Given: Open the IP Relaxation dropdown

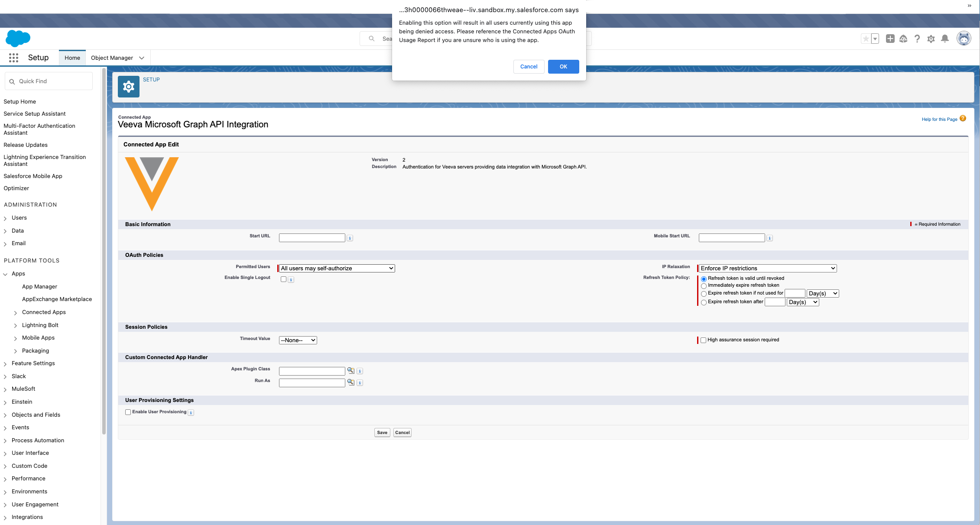Looking at the screenshot, I should [767, 269].
